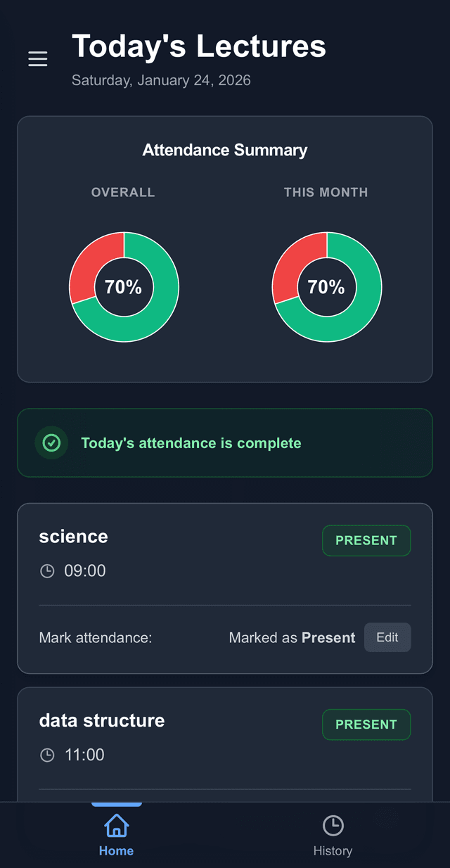Open the hamburger menu
The image size is (450, 868).
point(38,59)
